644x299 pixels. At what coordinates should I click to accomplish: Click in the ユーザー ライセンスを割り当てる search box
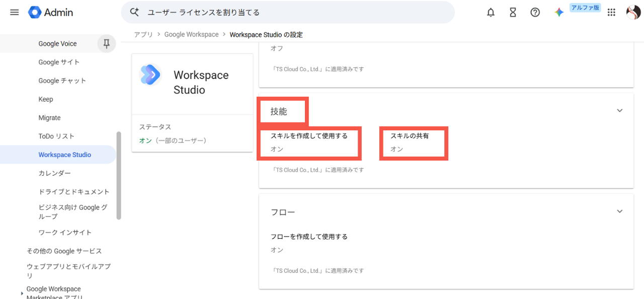click(288, 12)
